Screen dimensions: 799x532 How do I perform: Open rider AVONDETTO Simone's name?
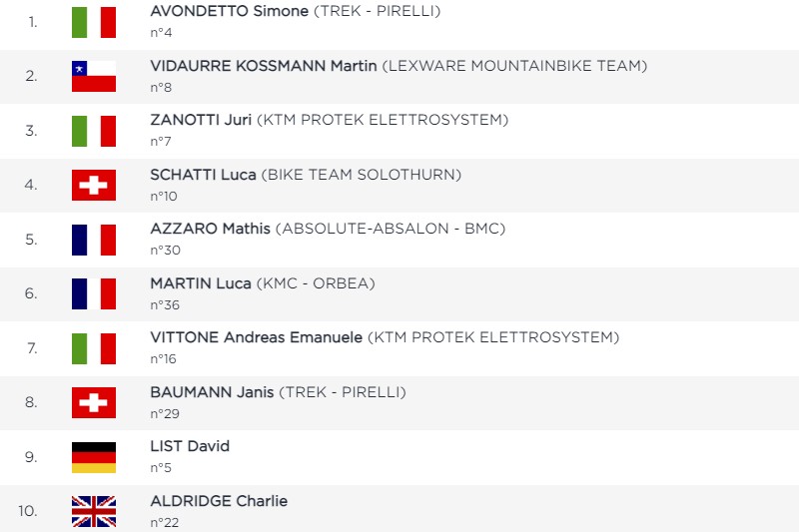pyautogui.click(x=230, y=11)
